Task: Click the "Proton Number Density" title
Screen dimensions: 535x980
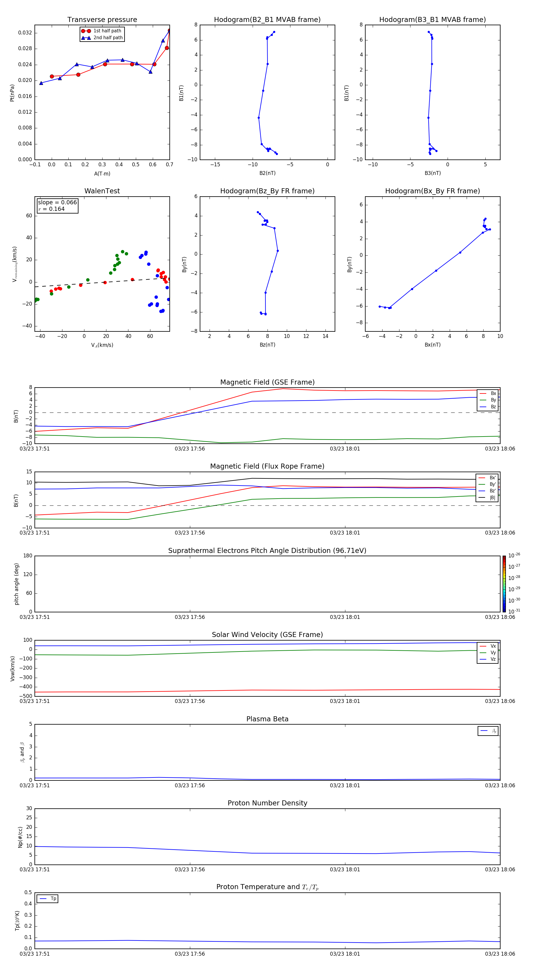Action: 267,804
